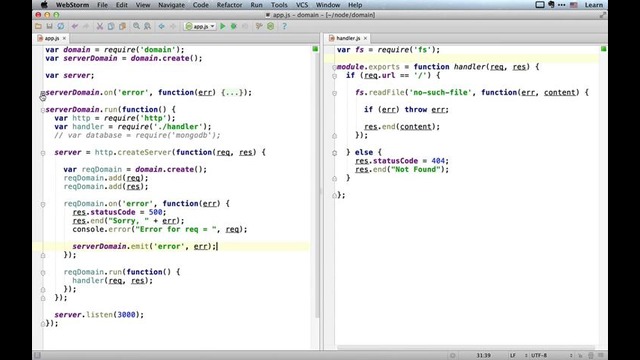Screen dimensions: 640x360
Task: Click the Paste clipboard icon
Action: click(122, 26)
